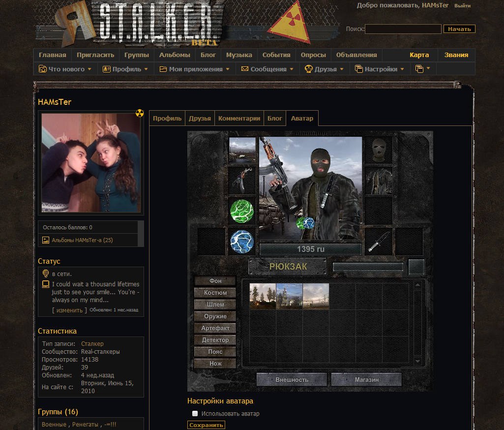504x430 pixels.
Task: Click the Сохранить button
Action: point(206,425)
